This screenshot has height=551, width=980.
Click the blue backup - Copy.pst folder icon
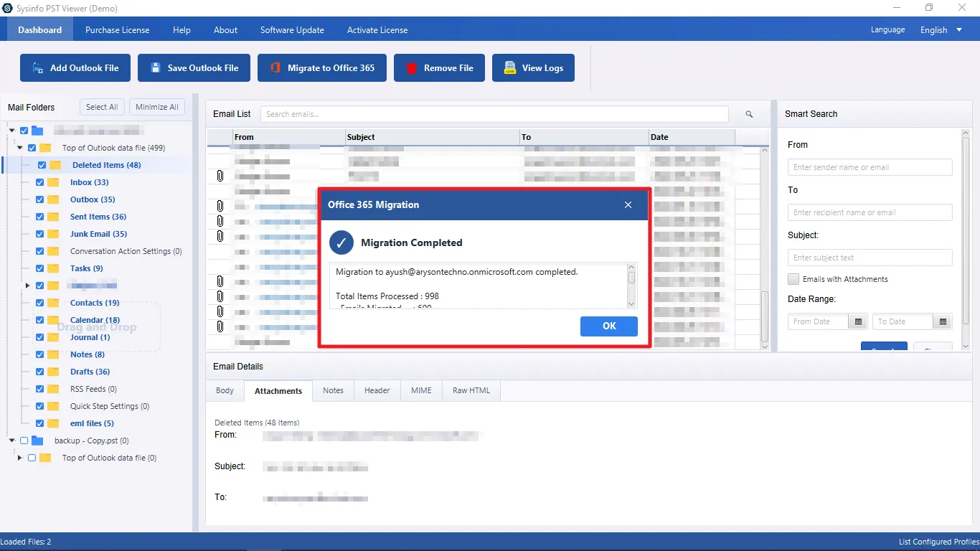coord(37,441)
